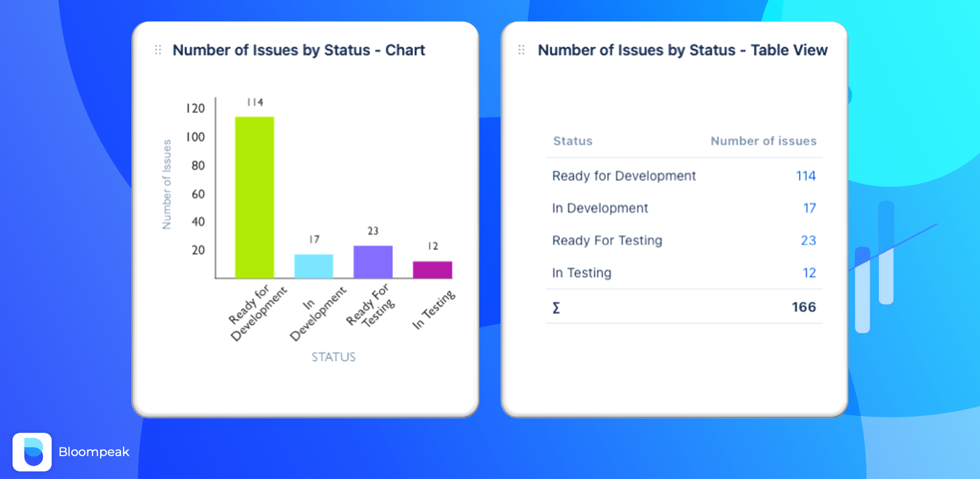
Task: Open the 114 issues link in the table
Action: tap(805, 176)
